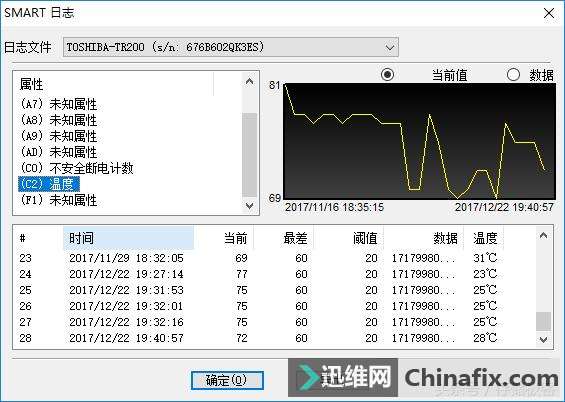Select log row 28 at 19:40:57
Viewport: 565px width, 402px height.
[x=274, y=338]
